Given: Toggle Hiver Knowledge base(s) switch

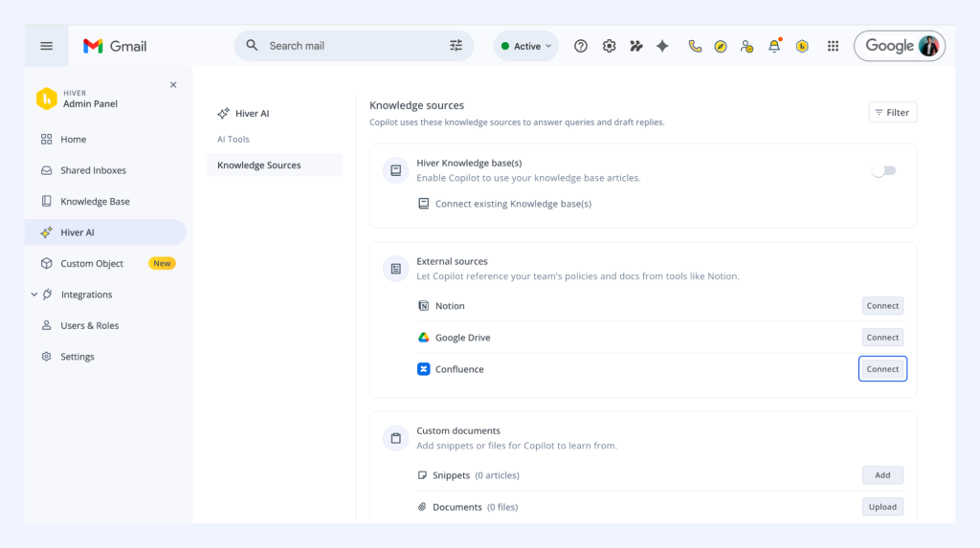Looking at the screenshot, I should pos(883,170).
